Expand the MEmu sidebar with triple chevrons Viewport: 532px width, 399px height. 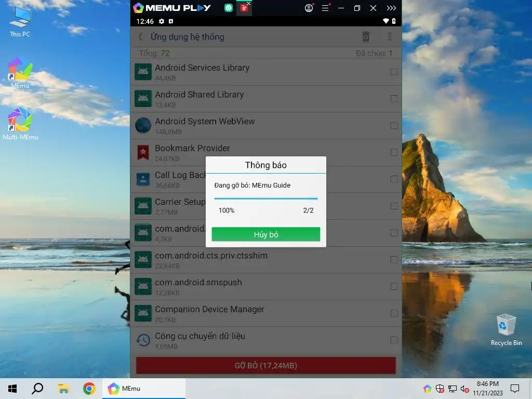(x=391, y=8)
